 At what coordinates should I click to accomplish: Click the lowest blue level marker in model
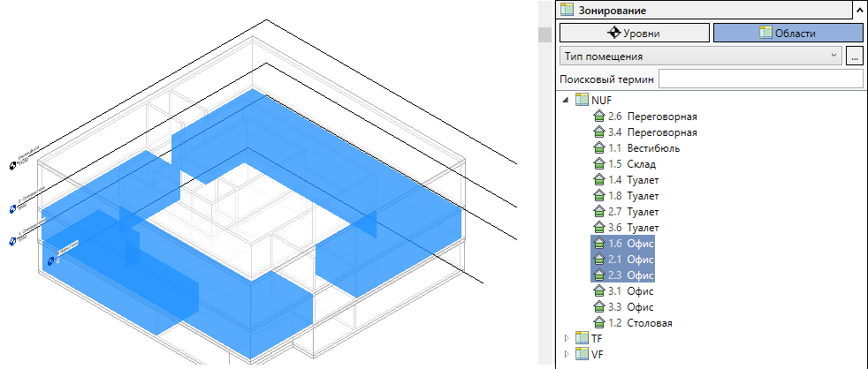point(52,261)
